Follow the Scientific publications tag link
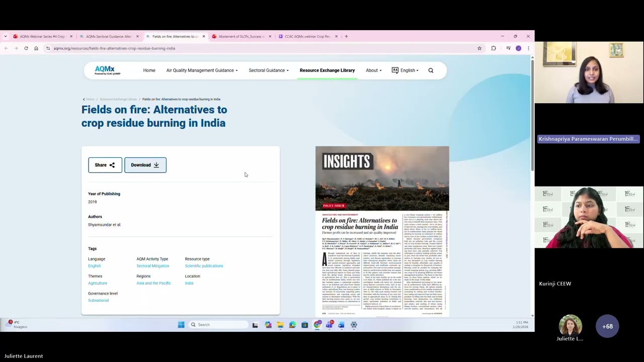The image size is (644, 362). point(204,266)
